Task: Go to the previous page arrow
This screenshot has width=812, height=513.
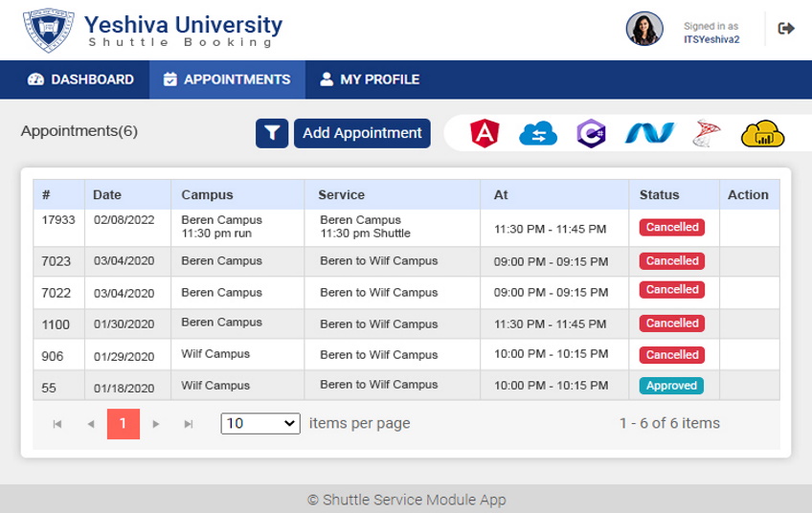Action: click(x=91, y=424)
